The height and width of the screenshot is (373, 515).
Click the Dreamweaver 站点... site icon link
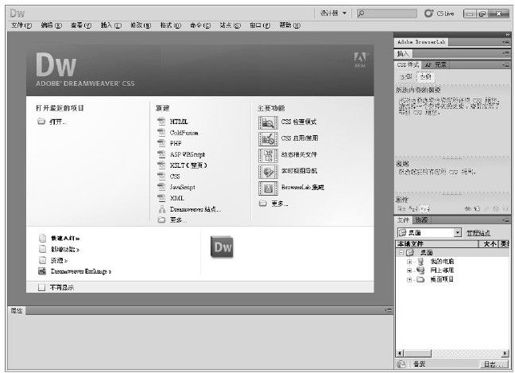162,209
